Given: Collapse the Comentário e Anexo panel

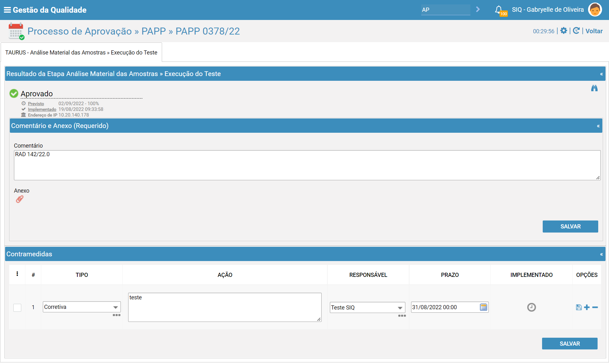Looking at the screenshot, I should (x=598, y=126).
